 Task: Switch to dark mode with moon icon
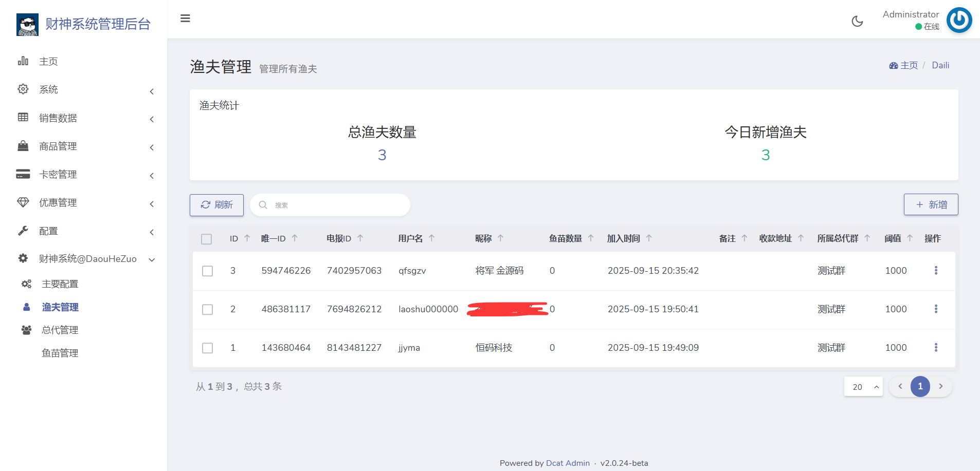[x=857, y=21]
